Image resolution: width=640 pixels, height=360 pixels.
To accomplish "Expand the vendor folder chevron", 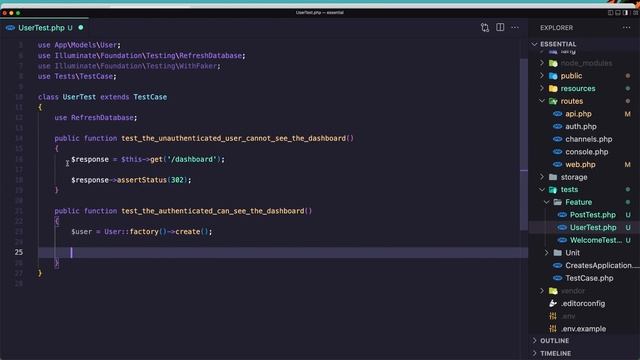I will pyautogui.click(x=542, y=291).
